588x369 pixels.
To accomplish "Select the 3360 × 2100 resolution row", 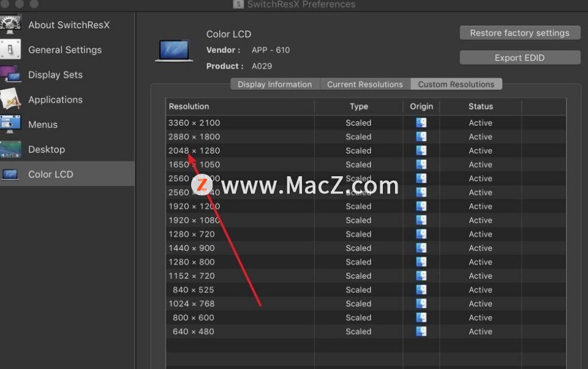I will coord(366,123).
